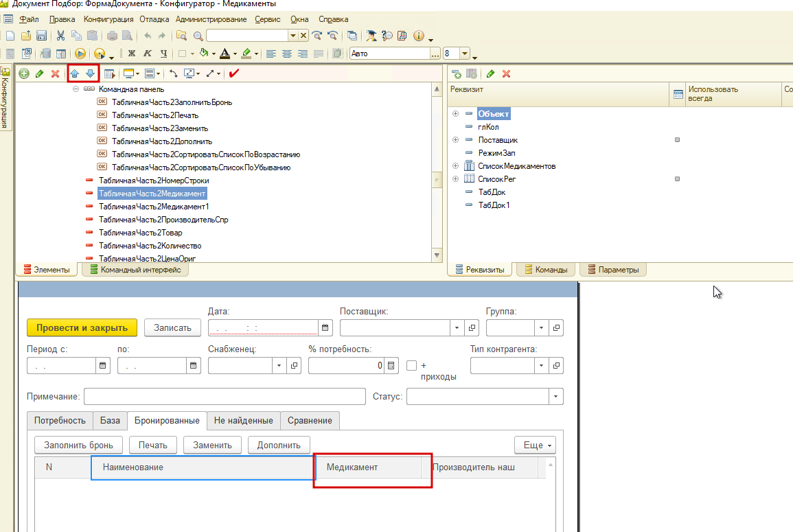This screenshot has width=793, height=532.
Task: Click the bold Ж formatting icon
Action: click(x=130, y=54)
